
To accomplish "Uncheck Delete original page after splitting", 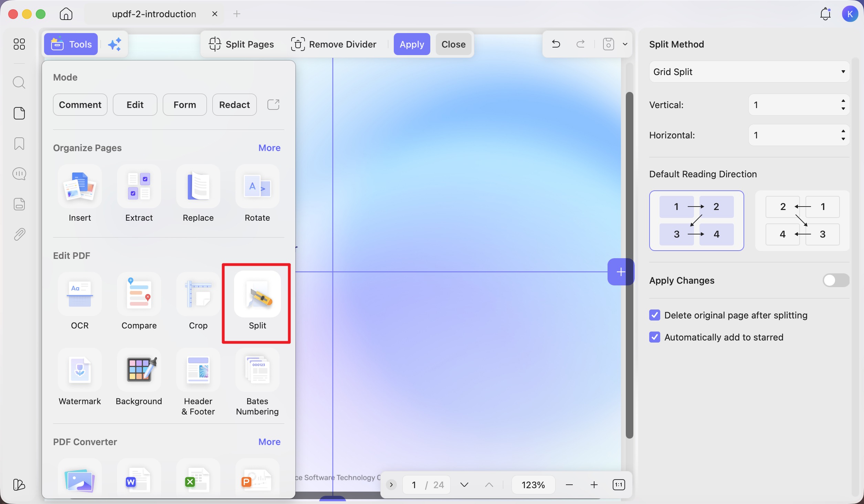I will point(655,315).
